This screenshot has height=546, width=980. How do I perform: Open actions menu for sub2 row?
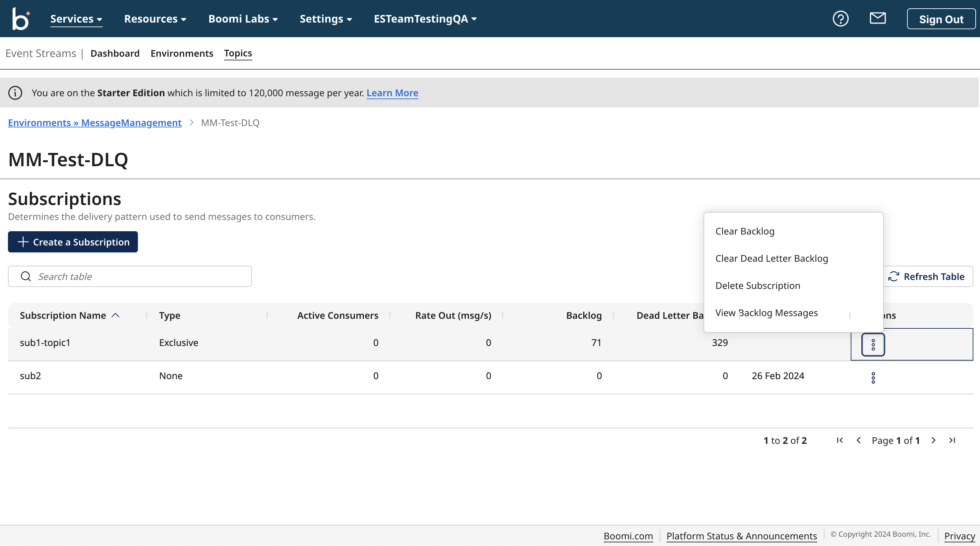[873, 378]
